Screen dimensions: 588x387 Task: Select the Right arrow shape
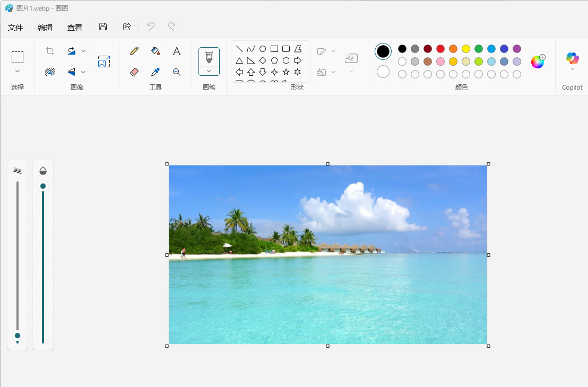point(297,60)
